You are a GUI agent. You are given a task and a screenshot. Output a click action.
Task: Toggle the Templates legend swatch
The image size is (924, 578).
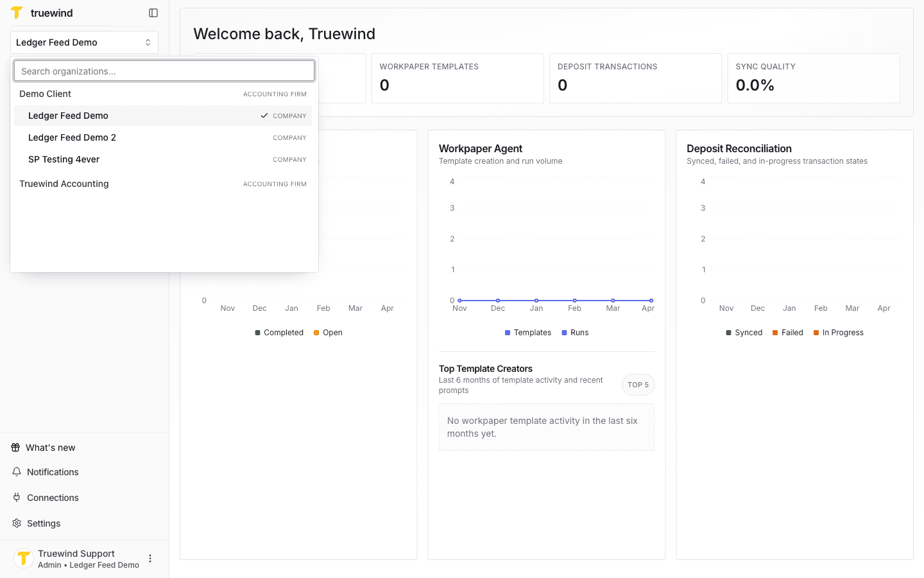[508, 333]
